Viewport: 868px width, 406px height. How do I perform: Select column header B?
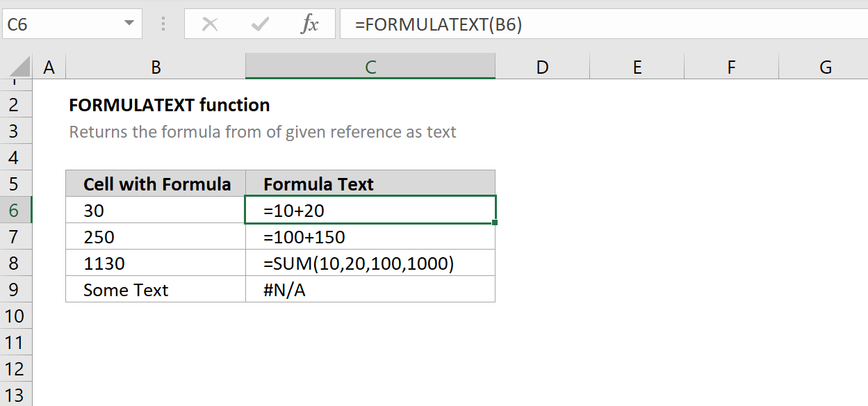point(155,66)
